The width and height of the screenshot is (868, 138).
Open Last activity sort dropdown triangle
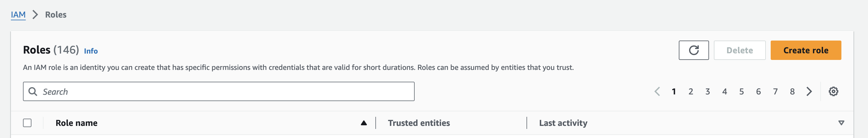coord(841,123)
